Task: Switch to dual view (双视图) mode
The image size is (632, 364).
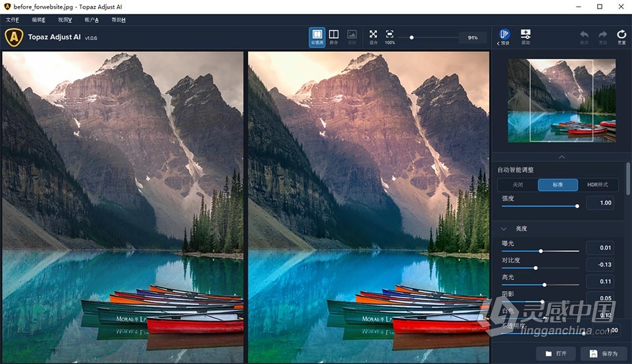Action: click(317, 36)
